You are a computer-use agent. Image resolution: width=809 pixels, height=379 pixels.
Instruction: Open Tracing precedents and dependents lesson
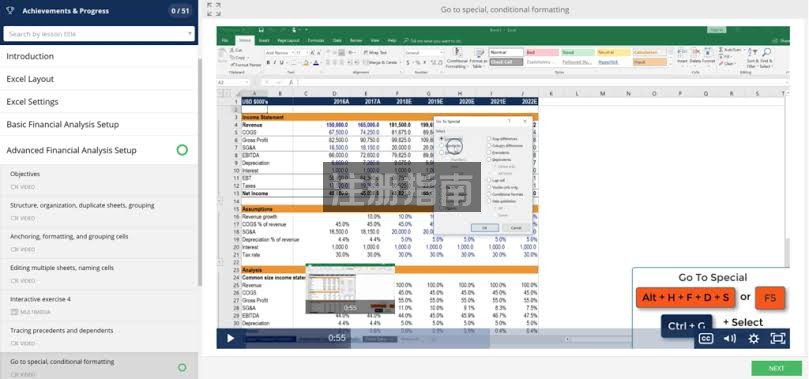coord(99,337)
